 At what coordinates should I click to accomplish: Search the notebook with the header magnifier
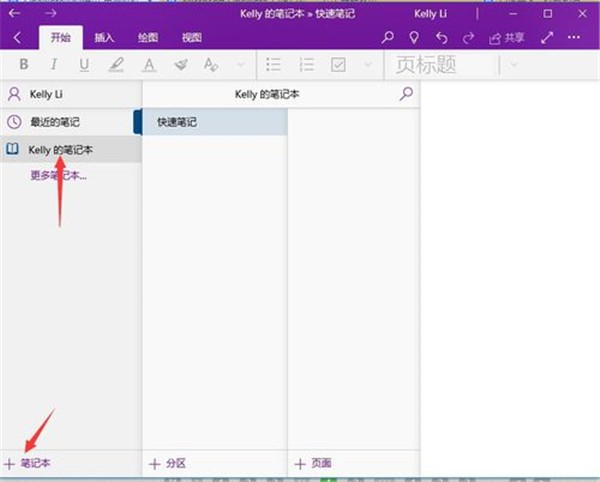click(x=406, y=94)
